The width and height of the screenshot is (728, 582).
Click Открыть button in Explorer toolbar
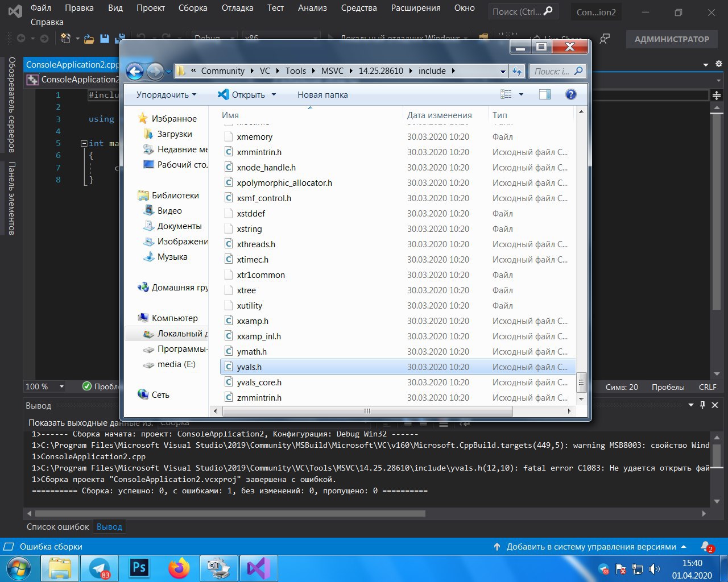tap(242, 95)
